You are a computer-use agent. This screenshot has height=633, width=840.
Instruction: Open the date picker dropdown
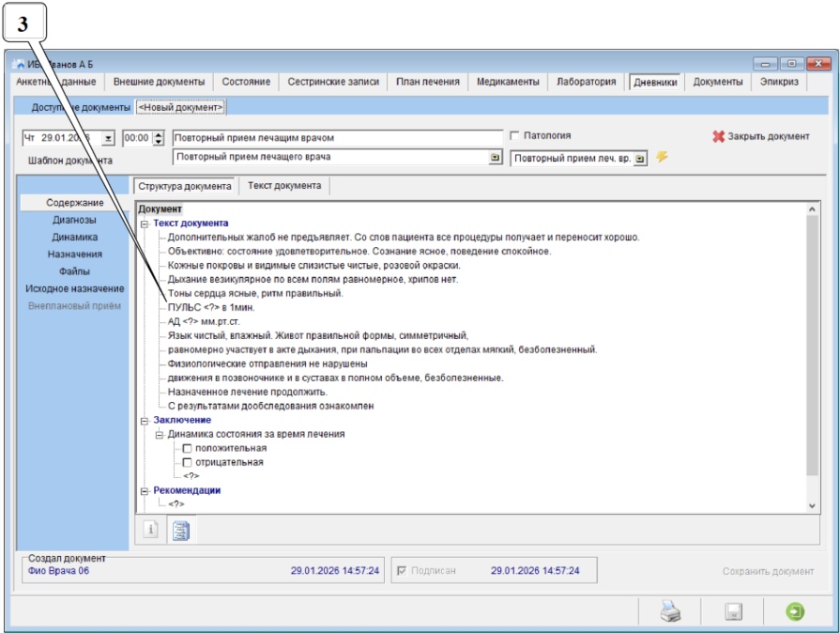(108, 137)
